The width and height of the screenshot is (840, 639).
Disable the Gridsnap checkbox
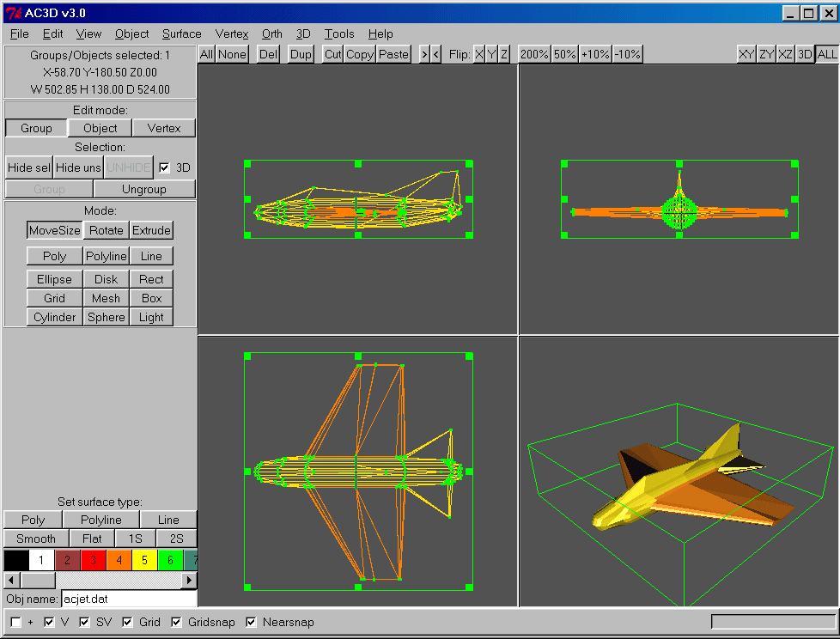[178, 622]
